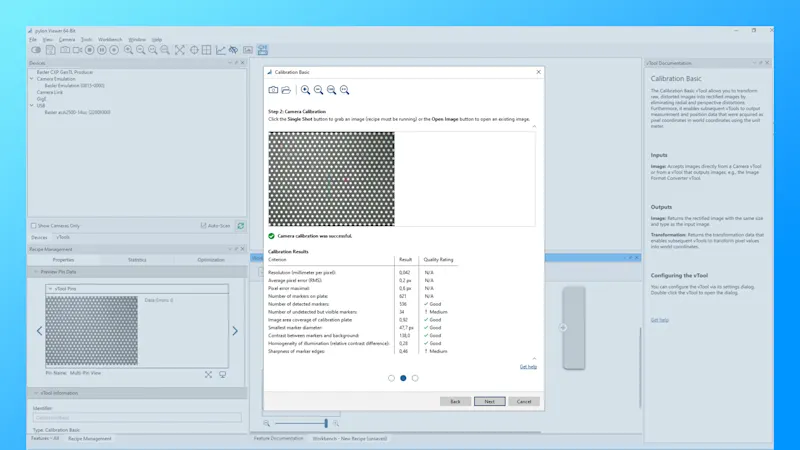
Task: Open Feature Documentation bottom tab
Action: click(279, 438)
